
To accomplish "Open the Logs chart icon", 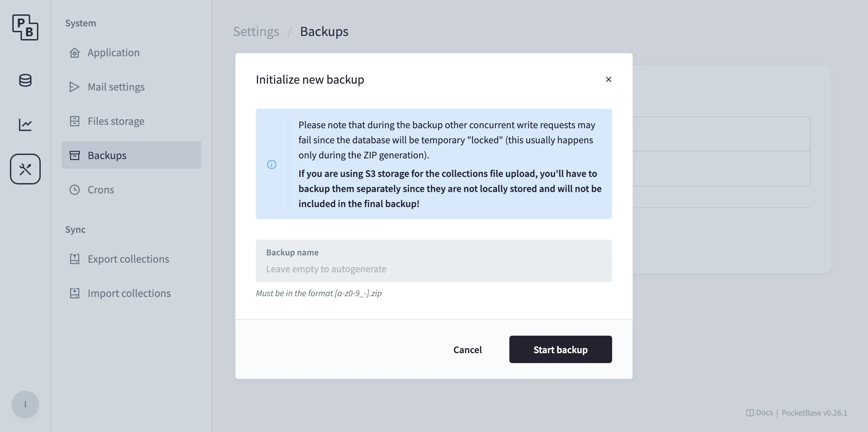I will pyautogui.click(x=25, y=124).
